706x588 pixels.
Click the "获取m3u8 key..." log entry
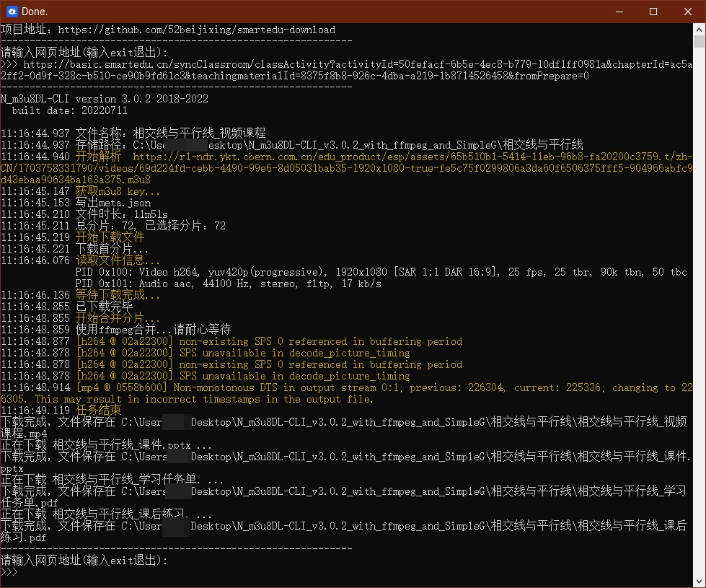[x=118, y=191]
